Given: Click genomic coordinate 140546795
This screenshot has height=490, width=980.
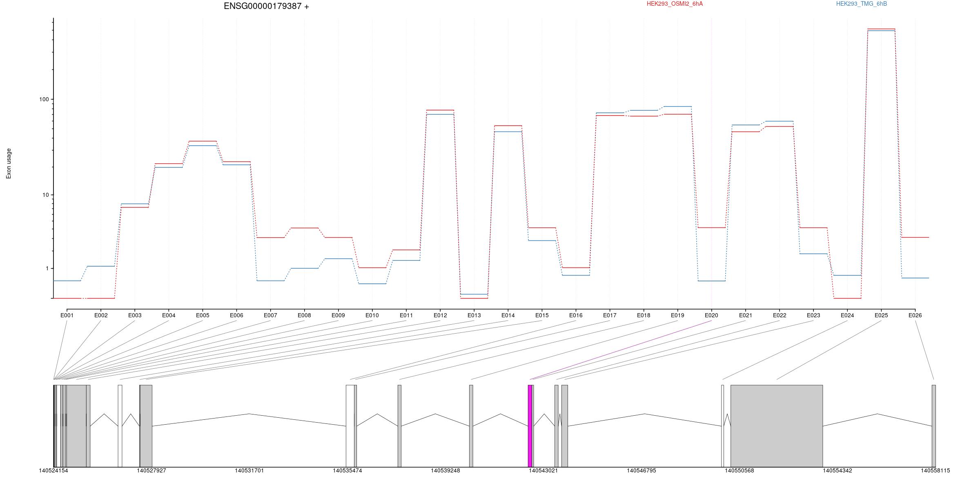Looking at the screenshot, I should click(641, 470).
